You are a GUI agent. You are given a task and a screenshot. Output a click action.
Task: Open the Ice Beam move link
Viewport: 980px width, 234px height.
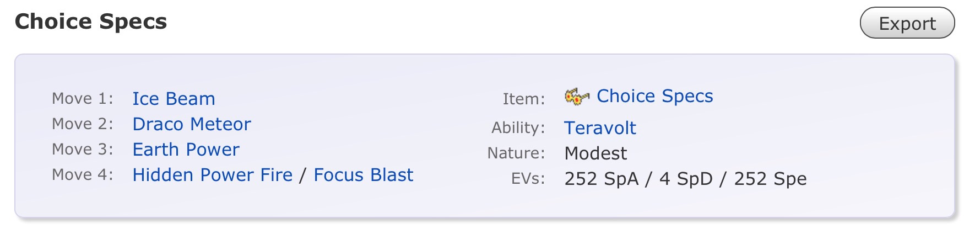(x=174, y=99)
